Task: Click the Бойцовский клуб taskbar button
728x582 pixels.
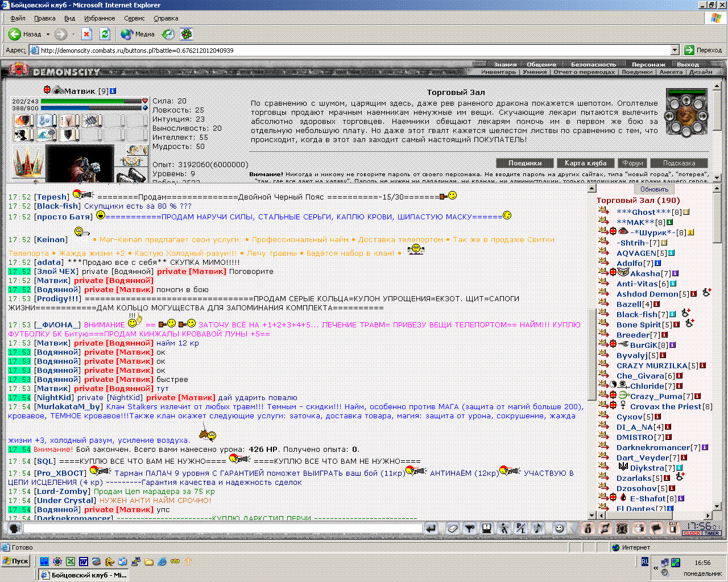Action: (84, 575)
